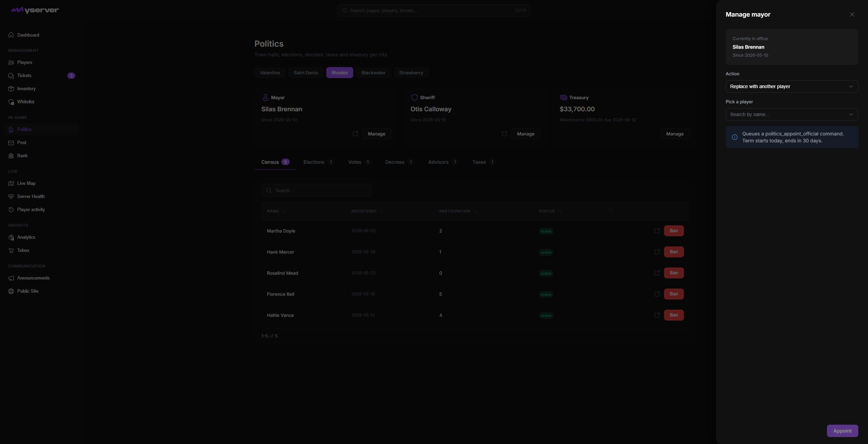868x444 pixels.
Task: Open Martha Doyle's profile link icon
Action: click(x=657, y=231)
